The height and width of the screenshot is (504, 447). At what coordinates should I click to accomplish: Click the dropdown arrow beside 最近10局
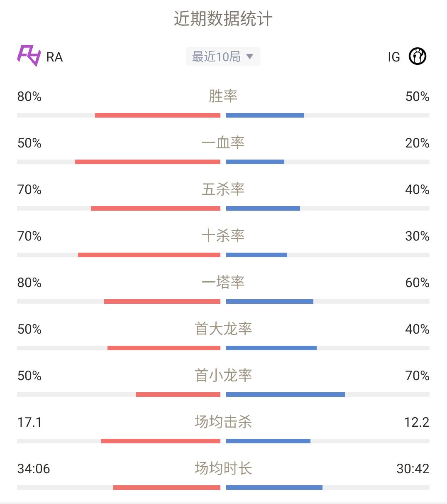(x=249, y=57)
